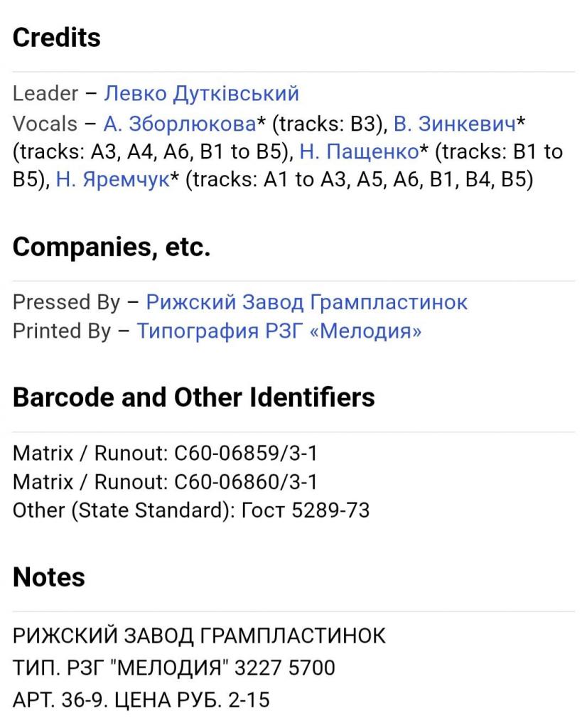Click the РИЖСКИЙ ЗАВОД ГРАМПЛАСТИНОК notes line
This screenshot has width=587, height=728.
pyautogui.click(x=200, y=635)
